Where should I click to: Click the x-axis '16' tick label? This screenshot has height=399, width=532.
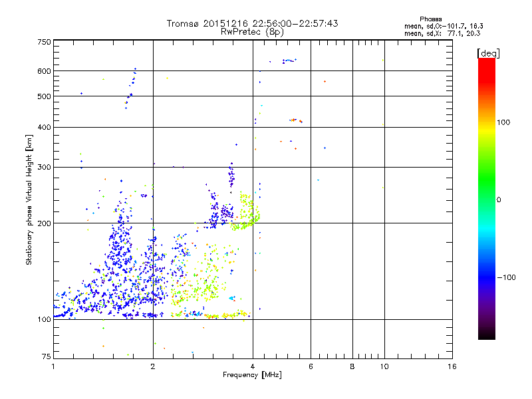452,366
